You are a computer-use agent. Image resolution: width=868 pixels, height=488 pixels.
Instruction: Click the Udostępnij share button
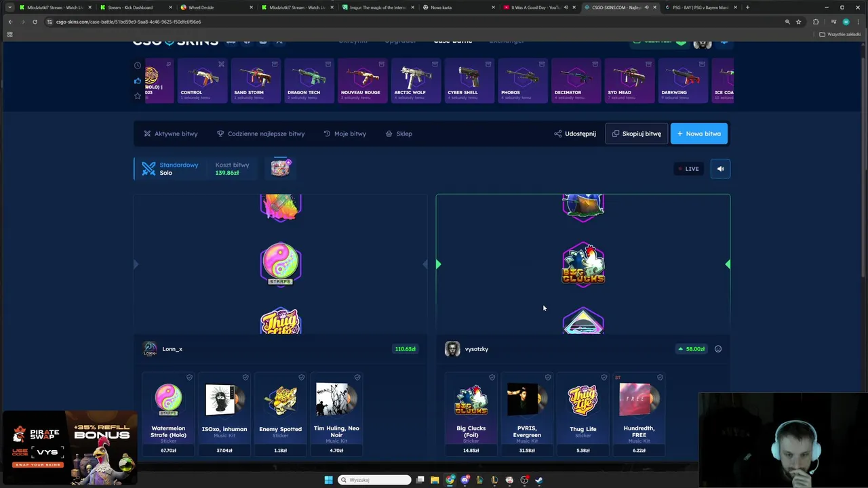pyautogui.click(x=575, y=134)
